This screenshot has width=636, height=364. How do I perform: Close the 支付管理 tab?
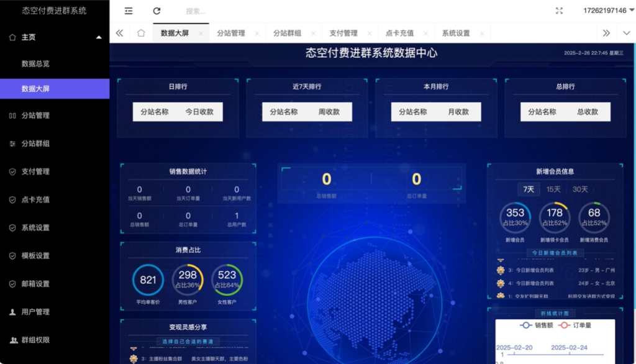click(370, 34)
